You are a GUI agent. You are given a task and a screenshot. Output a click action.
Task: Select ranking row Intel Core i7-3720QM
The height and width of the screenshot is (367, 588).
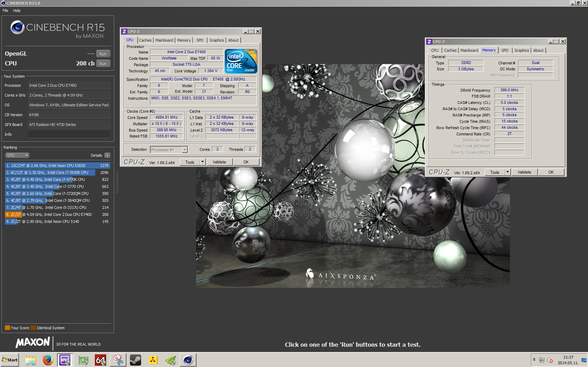57,193
